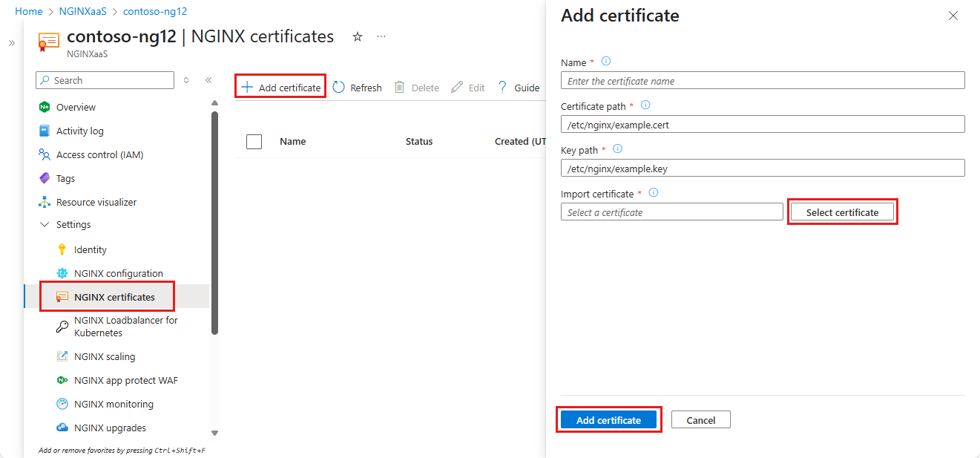Screen dimensions: 980x458
Task: Click the NGINX certificates sidebar icon
Action: [62, 297]
